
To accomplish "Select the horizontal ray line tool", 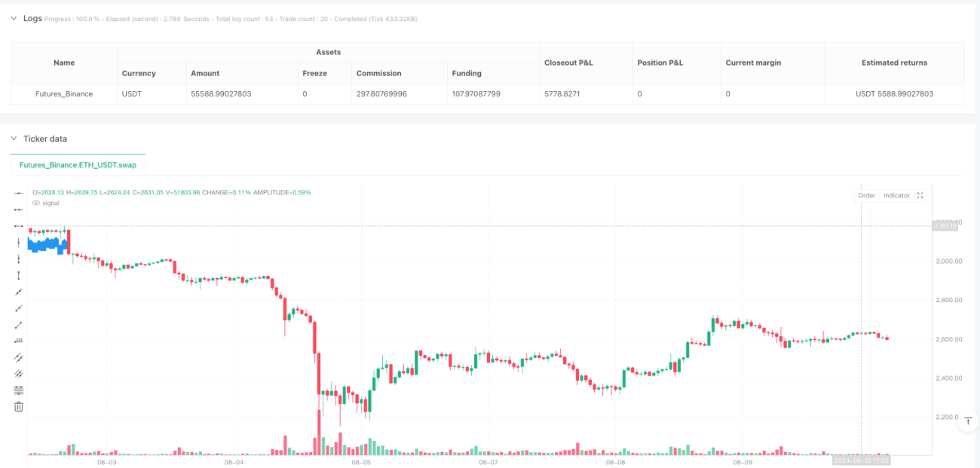I will coord(19,210).
